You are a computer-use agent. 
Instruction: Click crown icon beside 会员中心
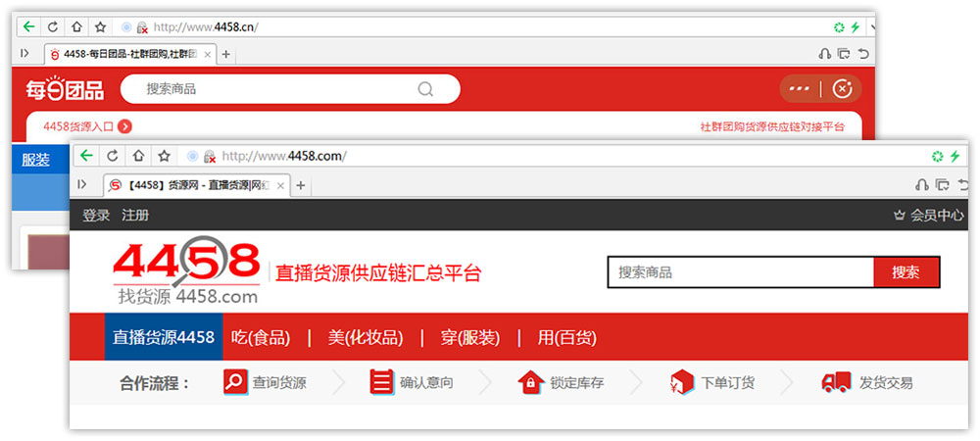point(900,216)
